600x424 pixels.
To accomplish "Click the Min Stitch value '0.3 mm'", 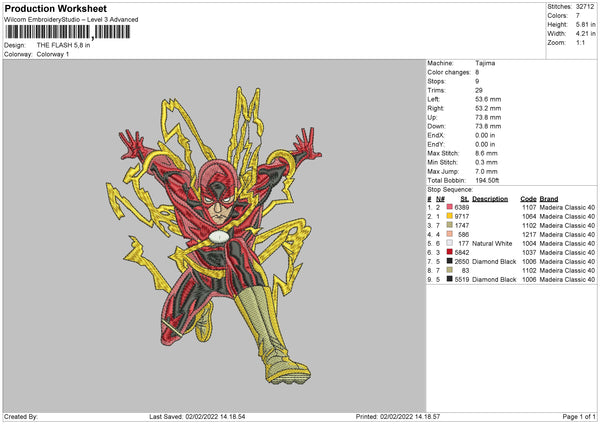I will click(486, 162).
